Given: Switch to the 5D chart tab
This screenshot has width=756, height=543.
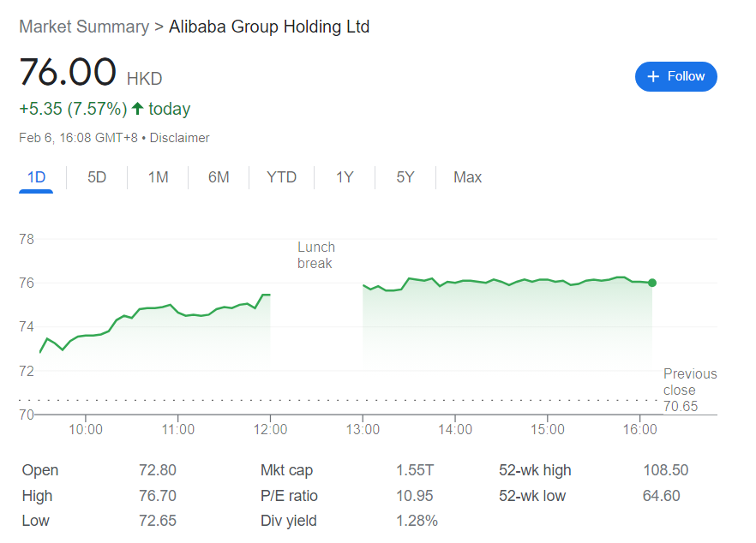Looking at the screenshot, I should tap(97, 177).
